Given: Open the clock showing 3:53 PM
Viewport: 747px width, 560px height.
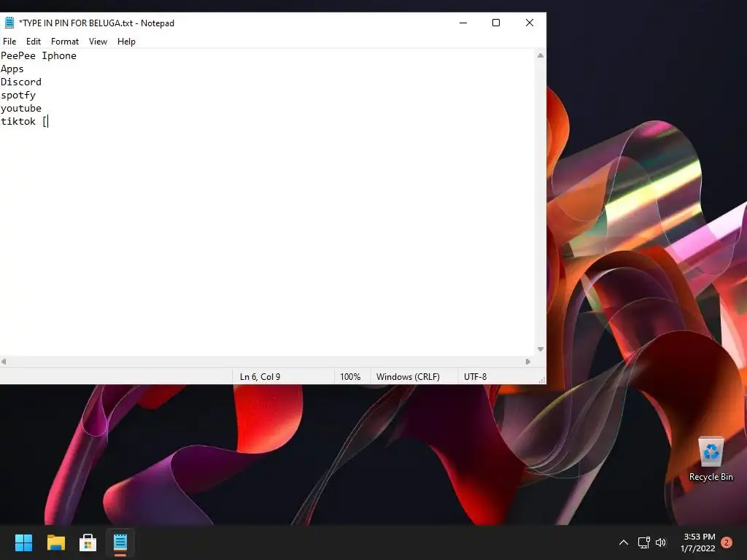Looking at the screenshot, I should (698, 542).
